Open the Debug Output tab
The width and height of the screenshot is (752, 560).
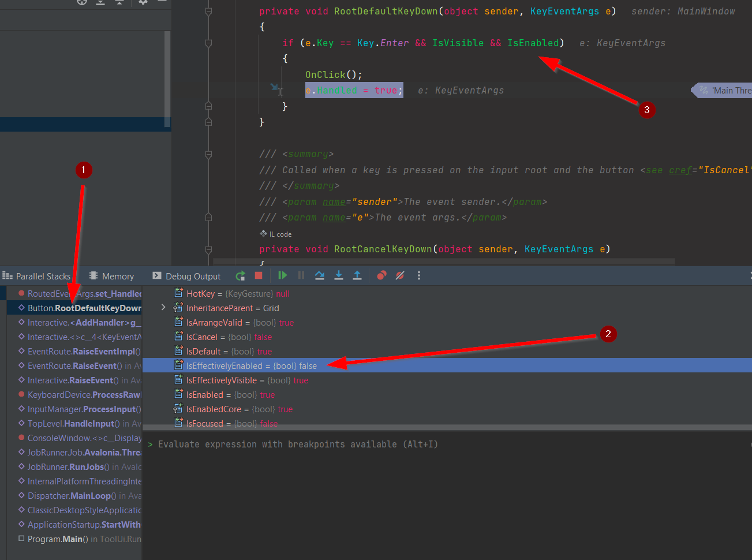pos(186,276)
